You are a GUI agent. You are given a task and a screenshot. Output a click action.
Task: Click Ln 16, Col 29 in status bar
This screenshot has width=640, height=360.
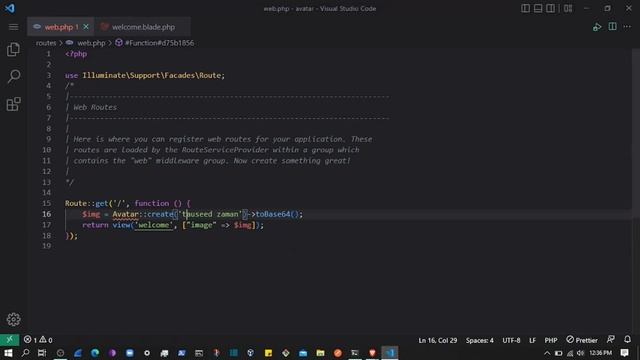[x=438, y=340]
